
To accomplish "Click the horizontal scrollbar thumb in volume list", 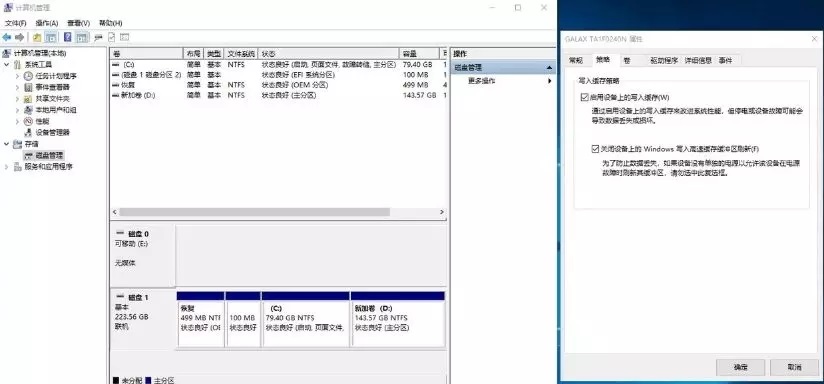I will [254, 212].
